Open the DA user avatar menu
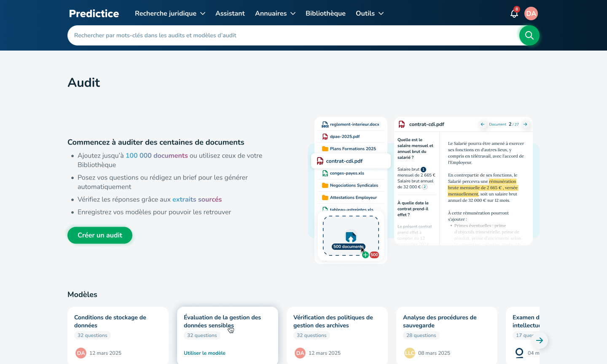 [x=531, y=13]
